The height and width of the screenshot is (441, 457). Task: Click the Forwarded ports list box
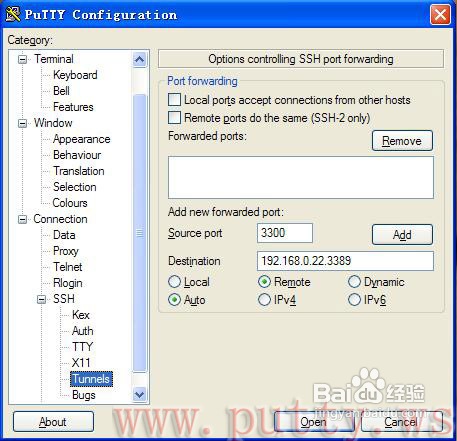(301, 178)
